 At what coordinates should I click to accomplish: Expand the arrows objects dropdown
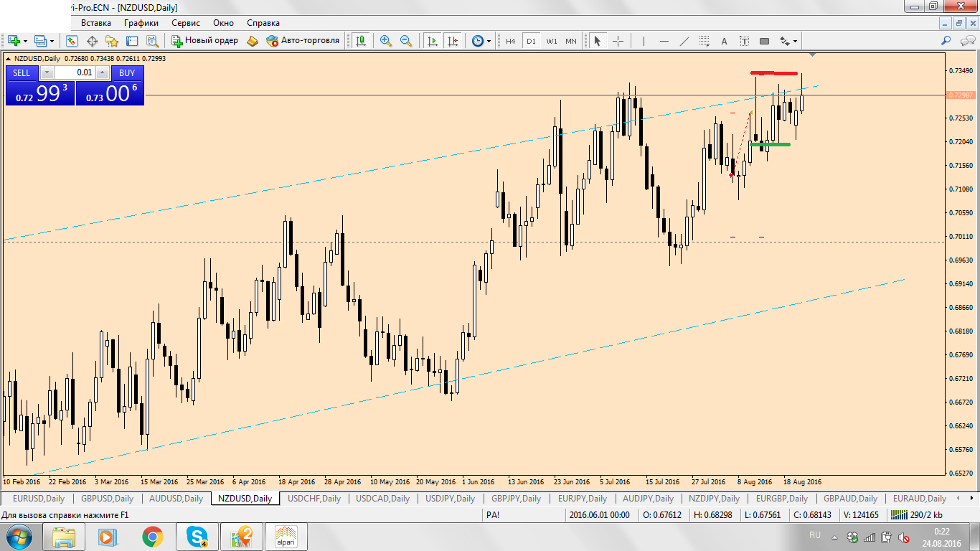tap(796, 41)
